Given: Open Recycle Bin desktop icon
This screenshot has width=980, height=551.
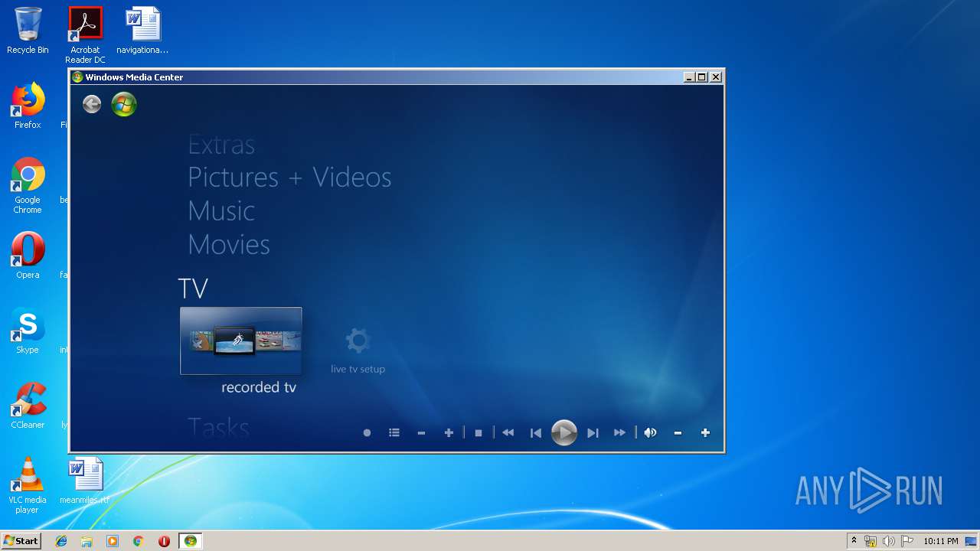Looking at the screenshot, I should [x=28, y=31].
